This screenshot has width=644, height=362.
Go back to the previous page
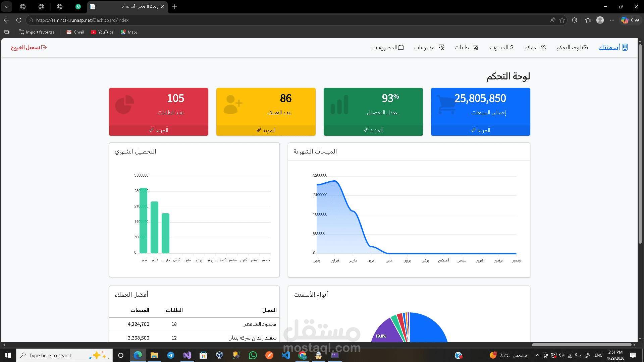[x=7, y=20]
